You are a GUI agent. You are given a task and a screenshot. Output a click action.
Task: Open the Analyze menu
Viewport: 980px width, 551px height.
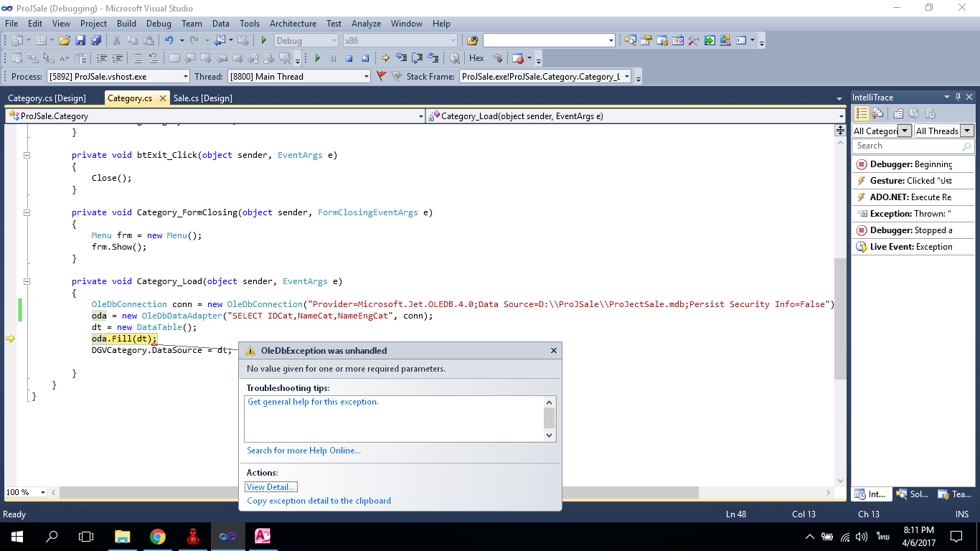[367, 24]
